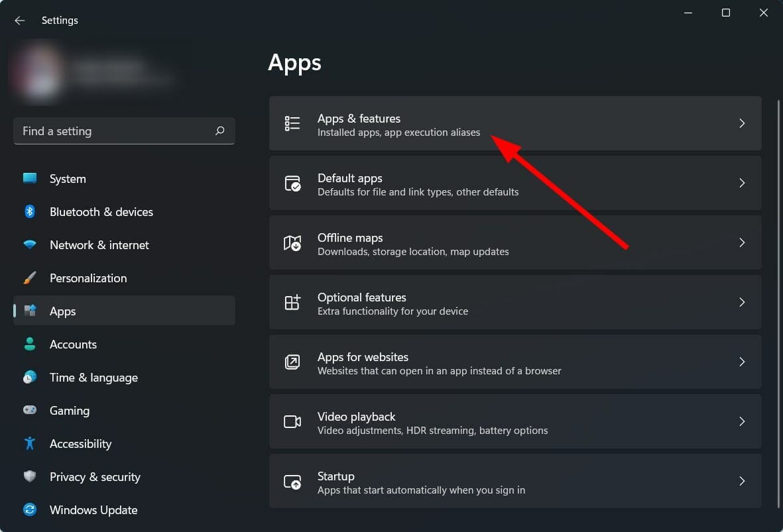Viewport: 783px width, 532px height.
Task: Click the back arrow
Action: pyautogui.click(x=19, y=20)
